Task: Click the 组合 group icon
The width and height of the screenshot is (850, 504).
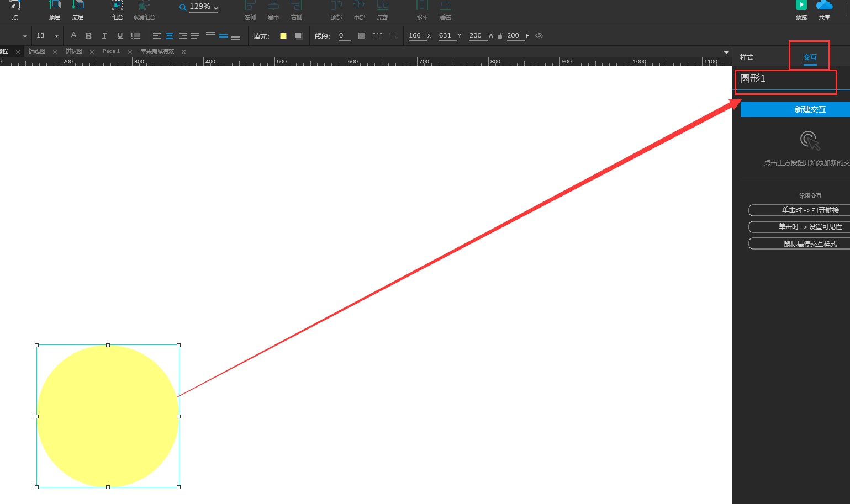Action: pos(118,5)
